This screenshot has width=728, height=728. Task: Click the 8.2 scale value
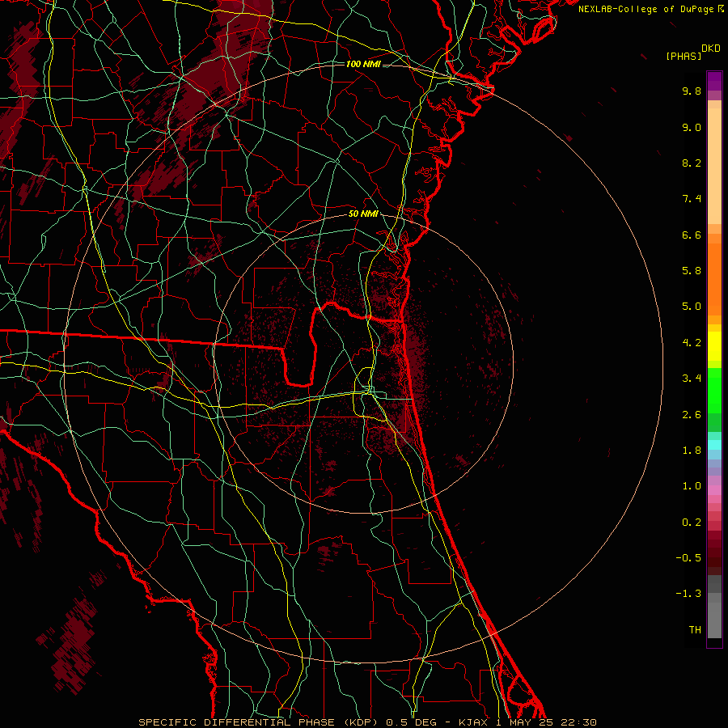click(x=692, y=163)
